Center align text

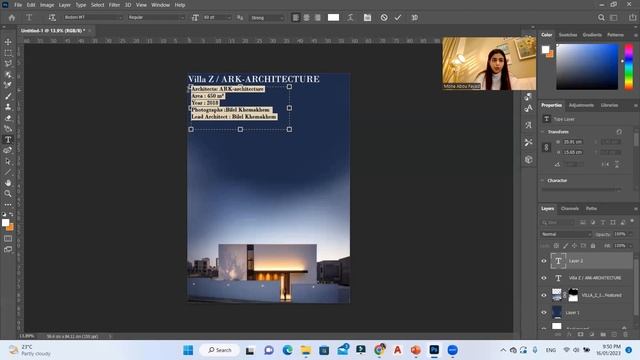307,18
